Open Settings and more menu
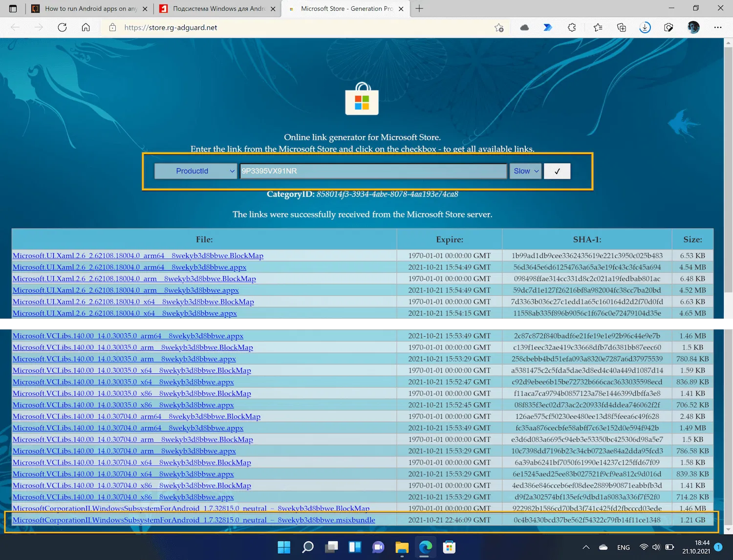 click(718, 28)
